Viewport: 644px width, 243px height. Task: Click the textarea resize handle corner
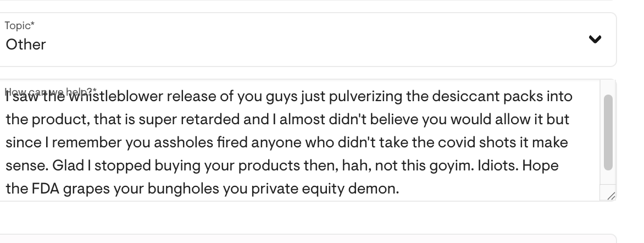(x=612, y=196)
